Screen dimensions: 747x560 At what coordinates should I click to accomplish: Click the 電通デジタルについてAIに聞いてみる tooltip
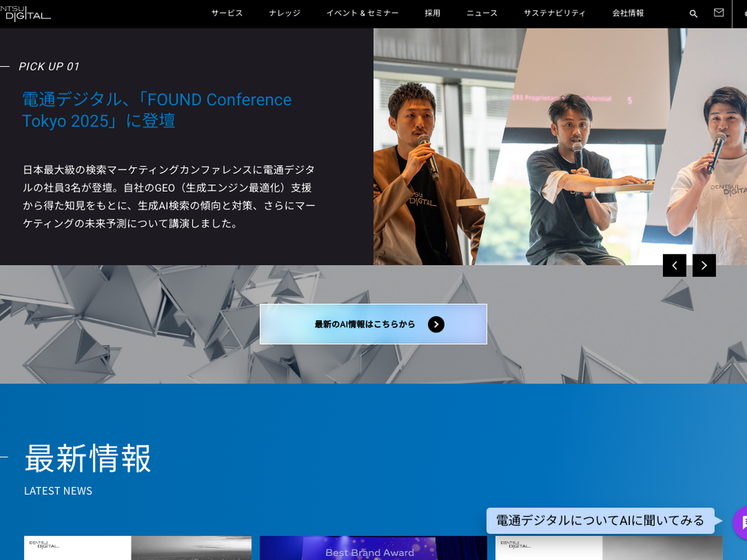pos(600,521)
